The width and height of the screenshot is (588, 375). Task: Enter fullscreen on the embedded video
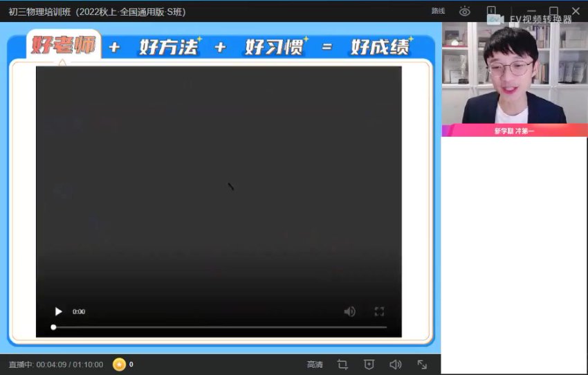point(379,311)
